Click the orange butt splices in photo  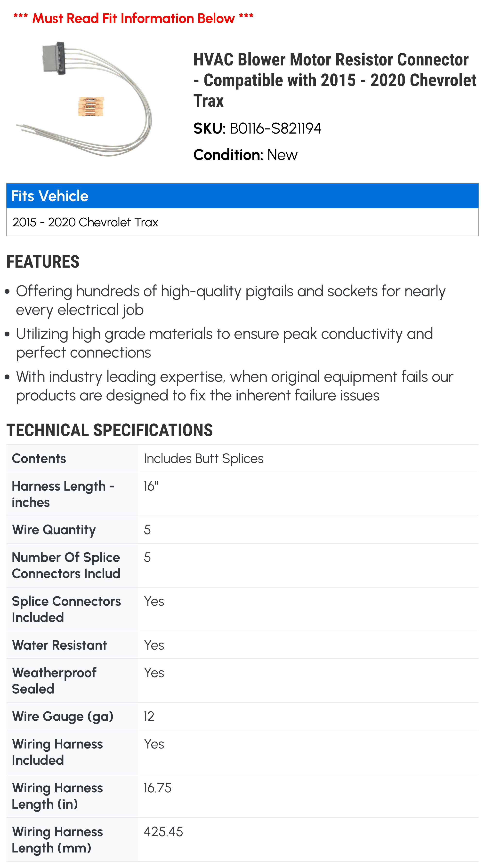click(91, 106)
